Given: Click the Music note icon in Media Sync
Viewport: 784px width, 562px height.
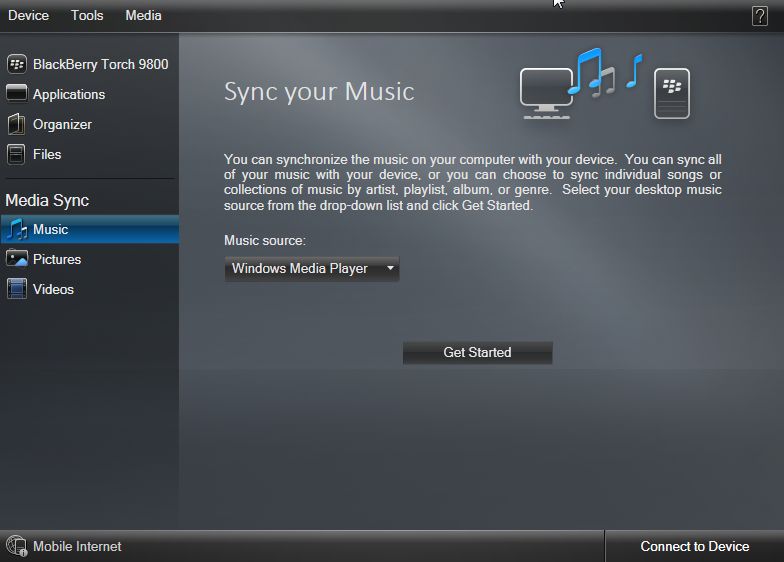Looking at the screenshot, I should 17,229.
